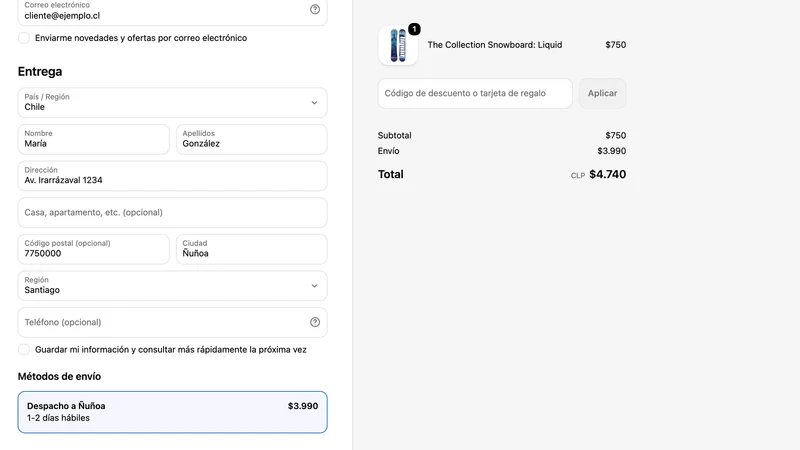Open the País / Región dropdown
Screen dimensions: 800x450
click(x=172, y=103)
